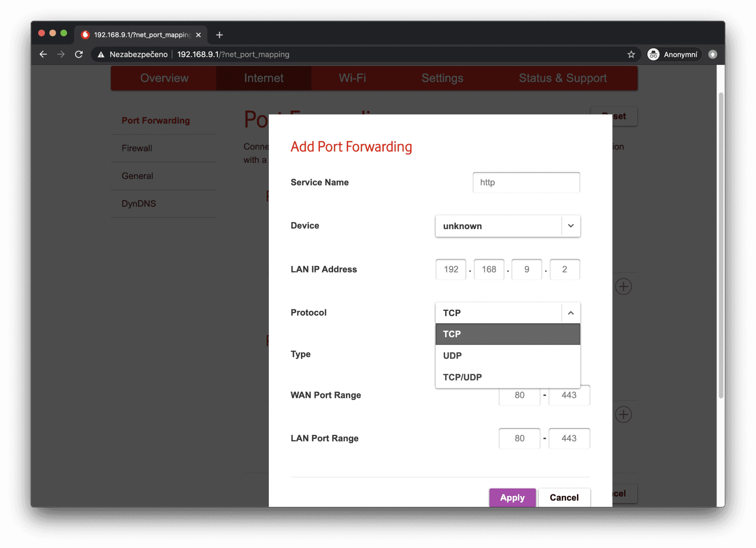Image resolution: width=756 pixels, height=548 pixels.
Task: Click the upper plus icon to add rule
Action: [x=623, y=286]
